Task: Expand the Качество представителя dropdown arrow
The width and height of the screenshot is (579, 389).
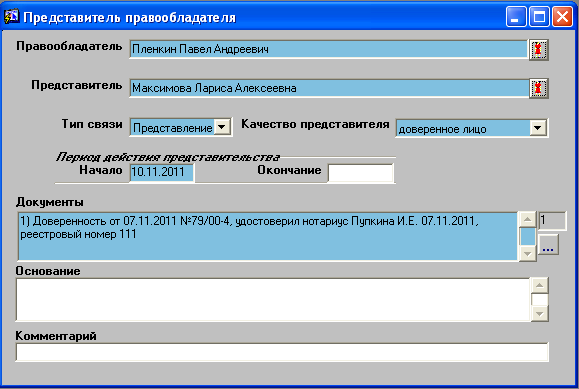Action: coord(538,128)
